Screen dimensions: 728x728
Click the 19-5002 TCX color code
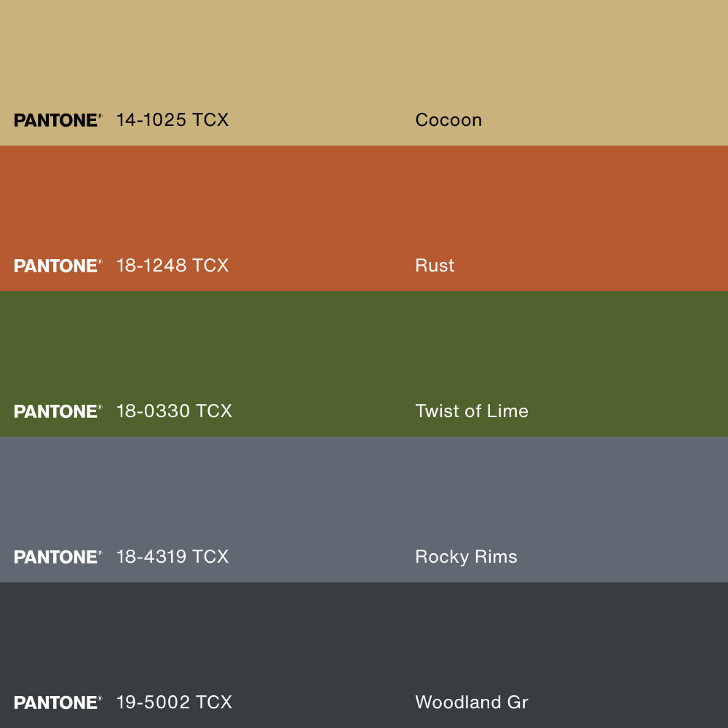[x=174, y=703]
